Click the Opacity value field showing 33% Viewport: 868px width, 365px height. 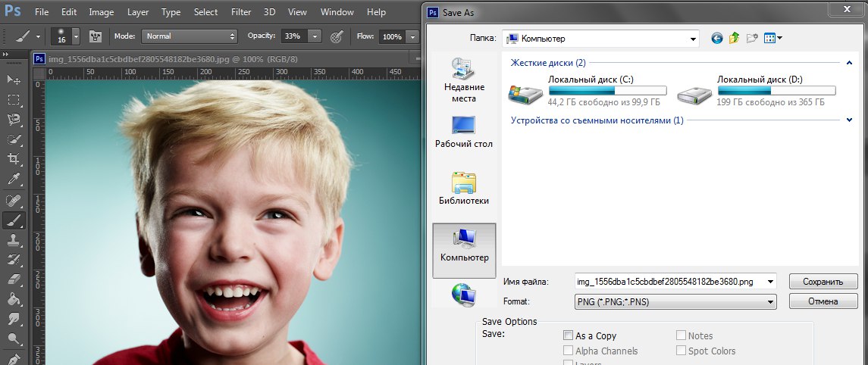tap(294, 36)
